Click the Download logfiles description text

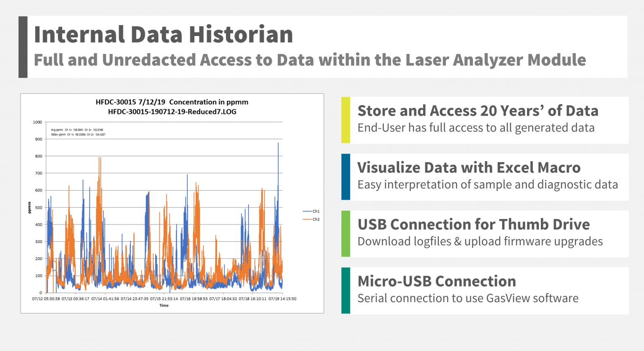[x=480, y=241]
